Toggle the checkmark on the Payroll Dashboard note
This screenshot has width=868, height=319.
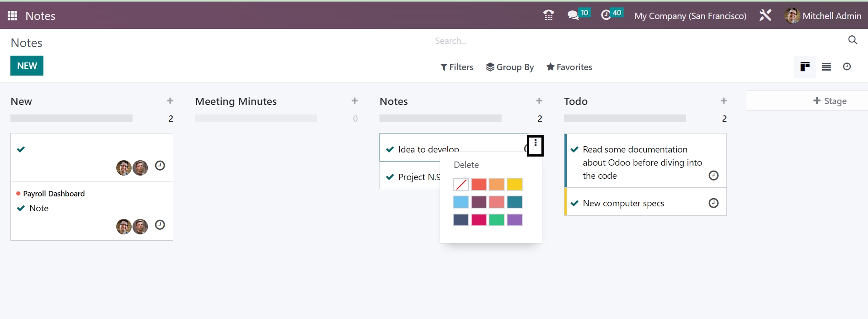(21, 209)
